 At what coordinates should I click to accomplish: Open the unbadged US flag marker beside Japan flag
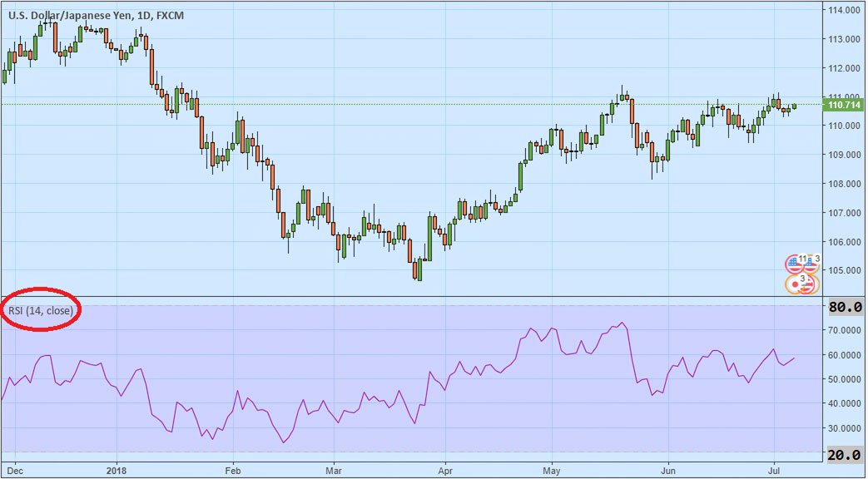click(x=809, y=284)
